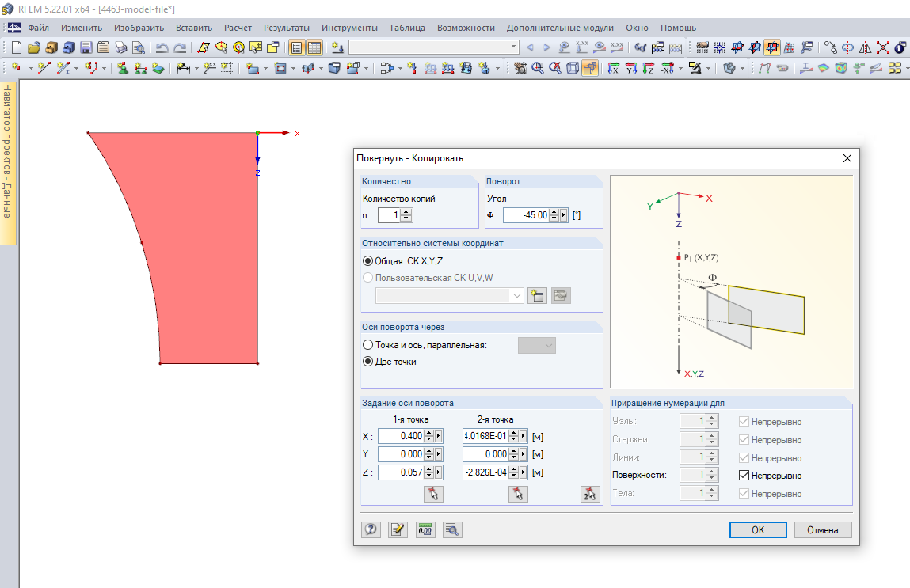Create a new model file

17,47
